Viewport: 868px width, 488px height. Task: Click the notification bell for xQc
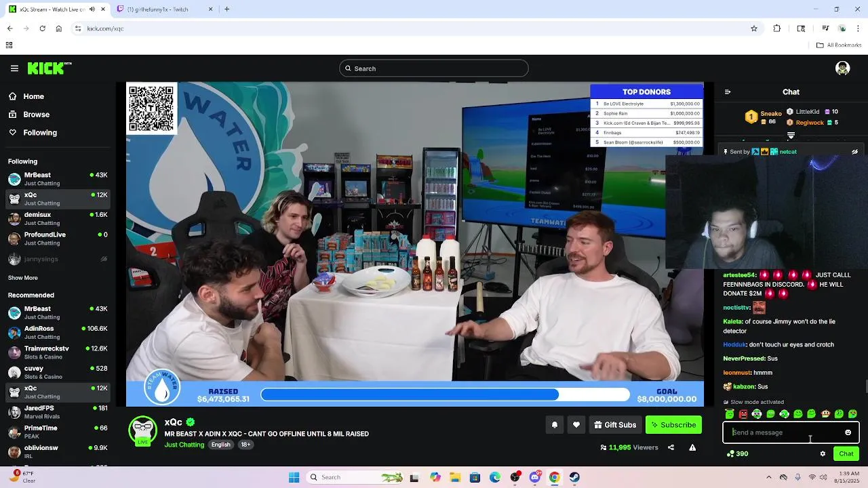[x=554, y=425]
